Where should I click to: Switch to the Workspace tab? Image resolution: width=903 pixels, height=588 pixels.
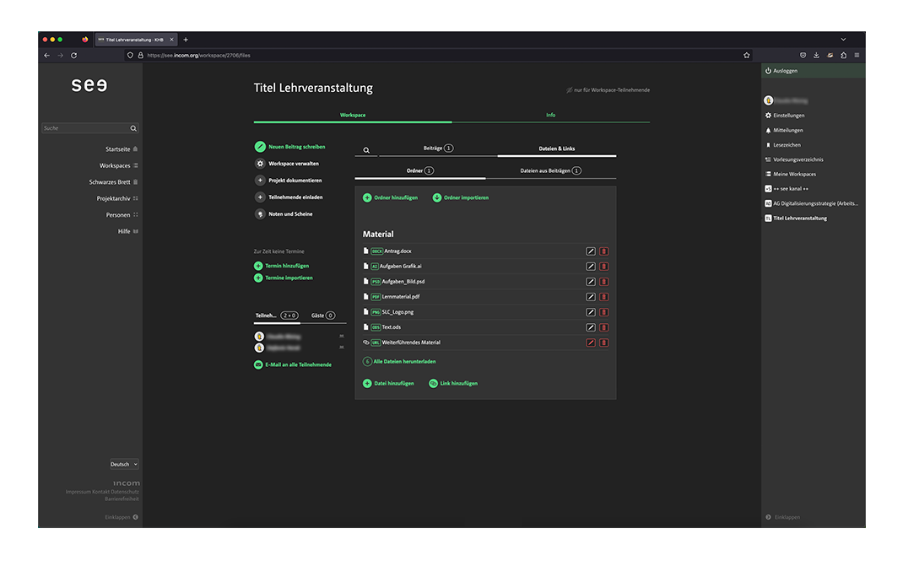point(353,116)
